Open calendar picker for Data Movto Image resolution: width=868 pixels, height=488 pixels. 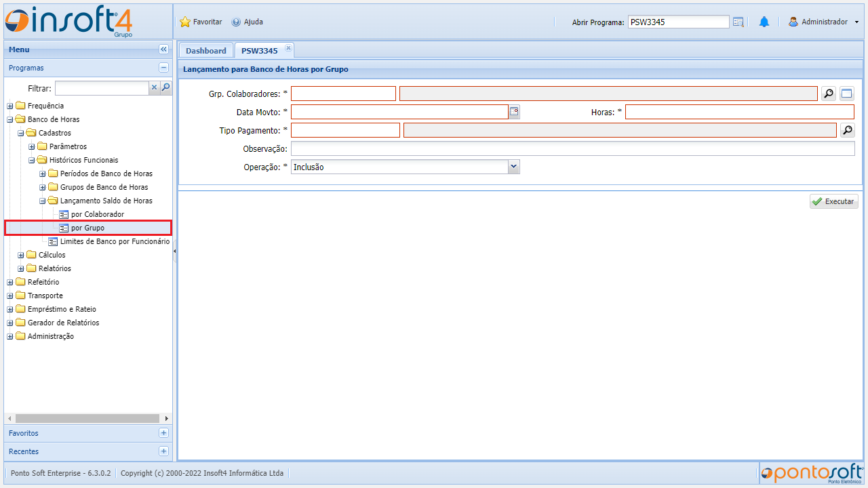514,112
